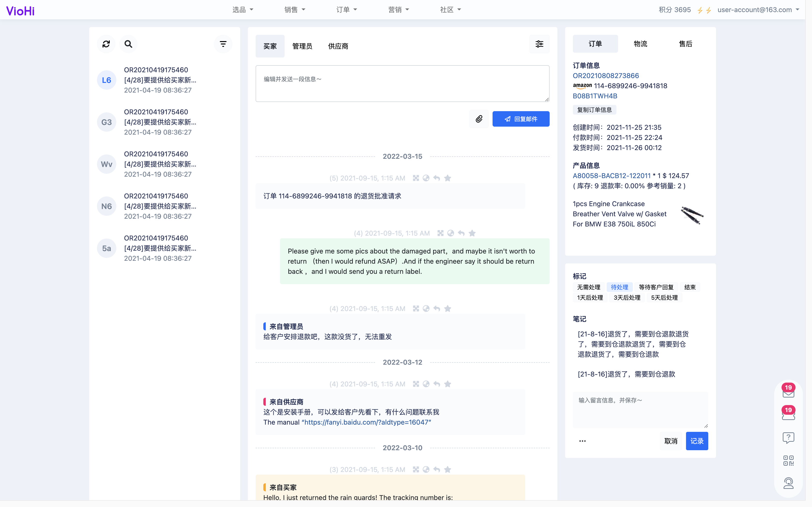Star the 来自供应商 message

pyautogui.click(x=448, y=384)
